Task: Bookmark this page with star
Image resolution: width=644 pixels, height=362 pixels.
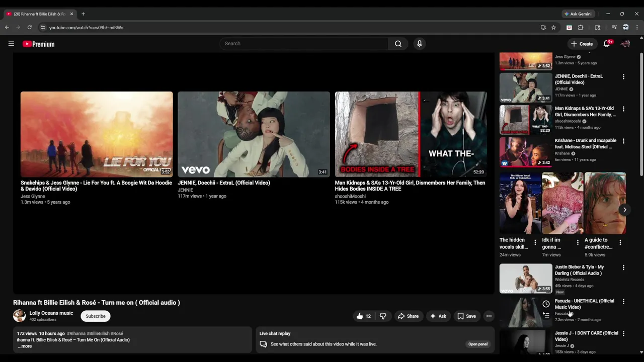Action: tap(553, 28)
